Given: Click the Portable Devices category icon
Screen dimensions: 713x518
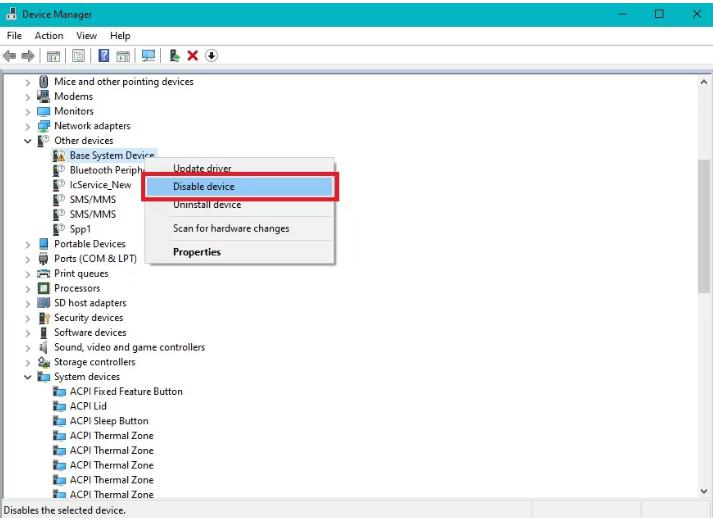Looking at the screenshot, I should tap(44, 244).
